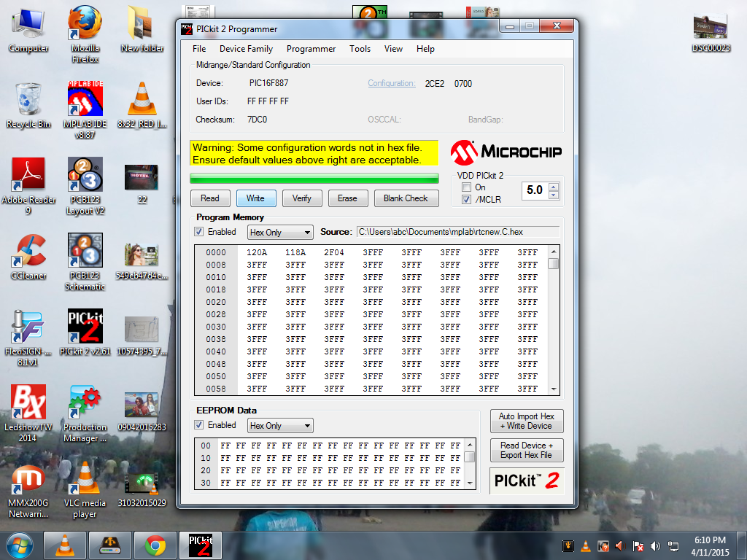Launch Adobe Reader 9 shortcut
This screenshot has height=560, width=747.
click(28, 187)
